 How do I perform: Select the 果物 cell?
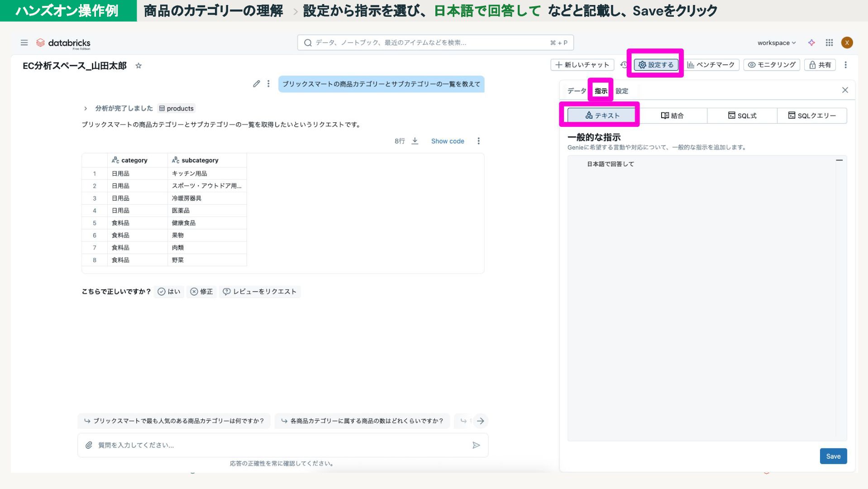(207, 235)
